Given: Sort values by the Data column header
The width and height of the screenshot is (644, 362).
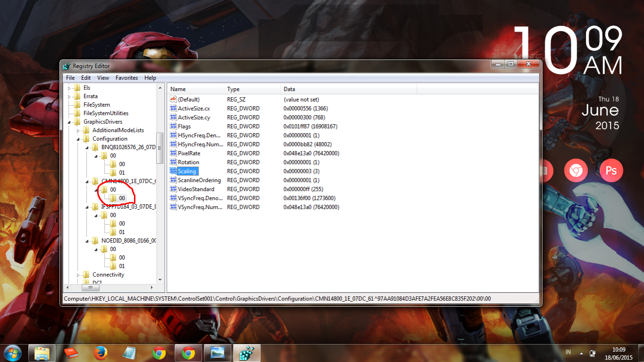Looking at the screenshot, I should click(349, 89).
